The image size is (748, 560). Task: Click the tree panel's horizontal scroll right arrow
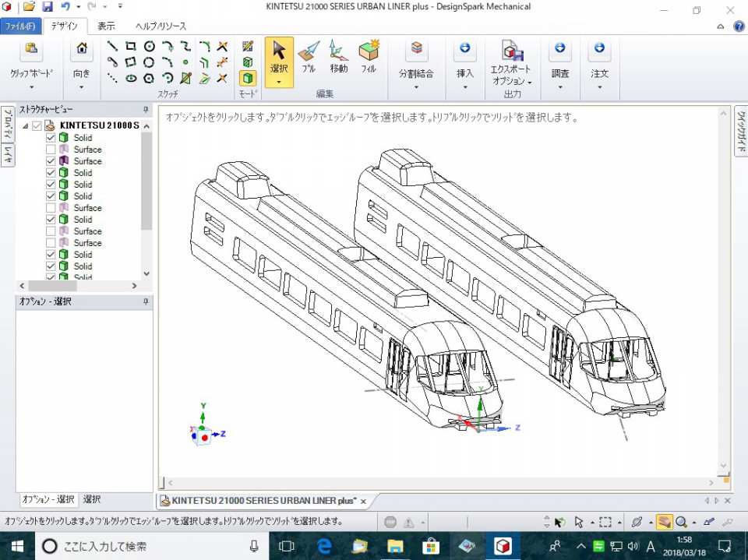coord(135,286)
